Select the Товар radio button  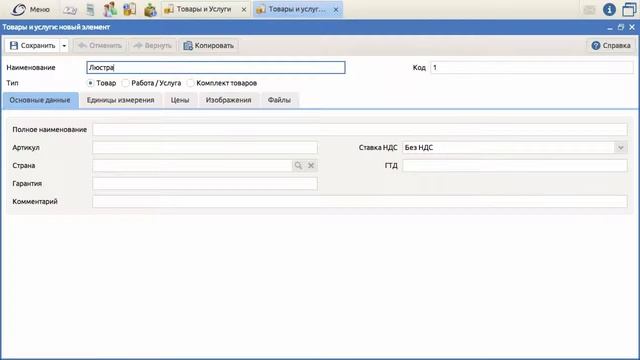(x=90, y=83)
